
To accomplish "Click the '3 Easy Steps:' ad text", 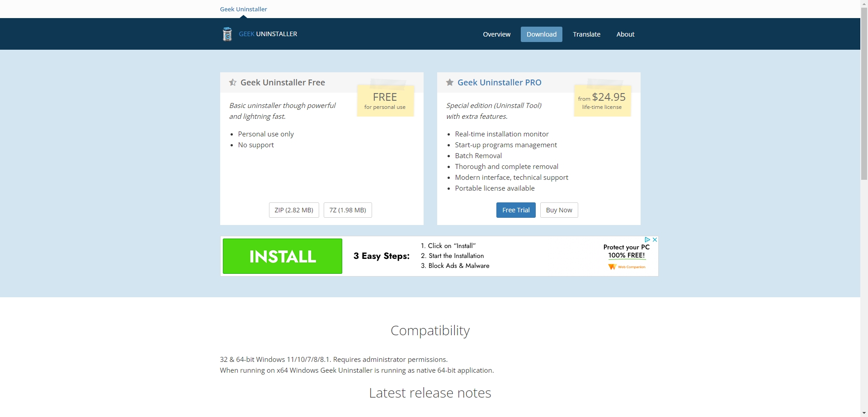I will coord(382,256).
